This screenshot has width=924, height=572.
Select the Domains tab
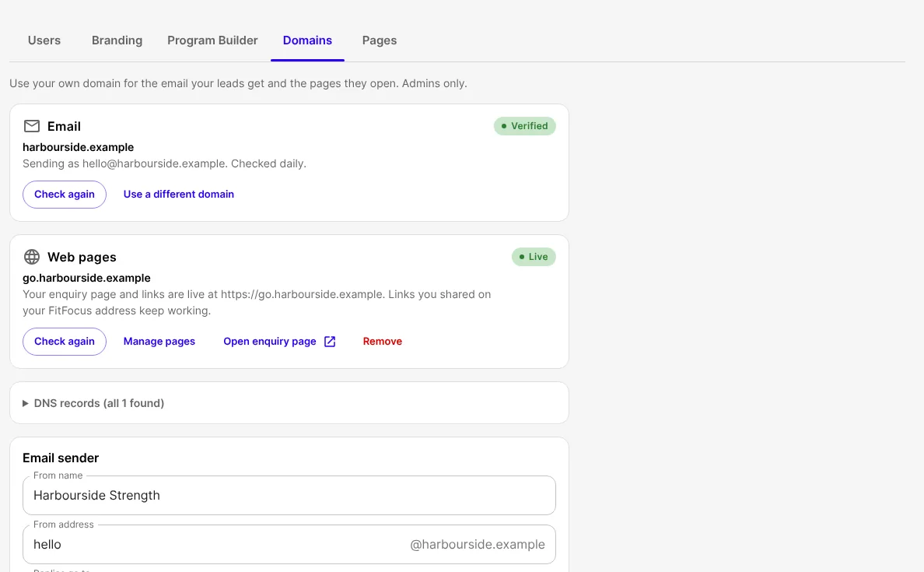[x=307, y=40]
